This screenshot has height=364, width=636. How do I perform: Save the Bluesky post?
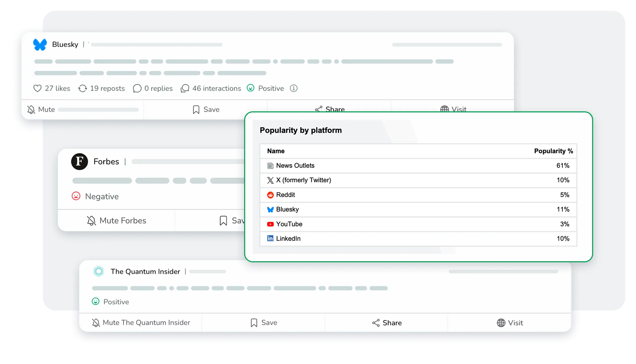206,109
